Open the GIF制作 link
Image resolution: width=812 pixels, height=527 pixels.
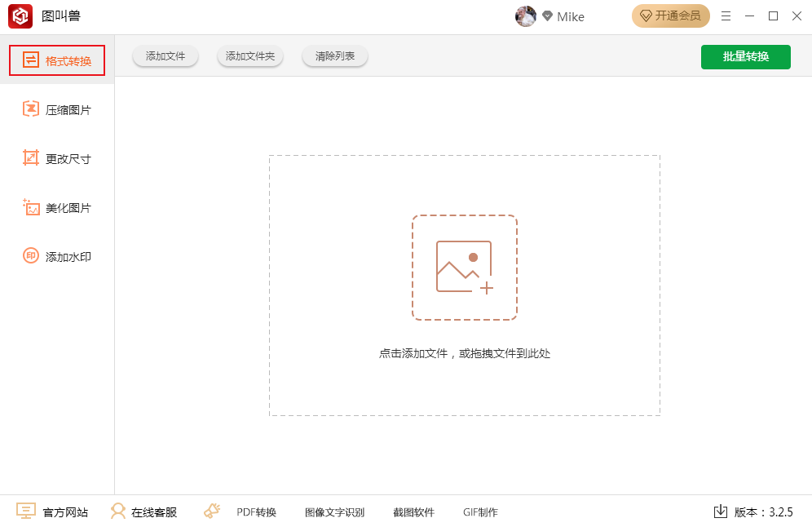480,512
